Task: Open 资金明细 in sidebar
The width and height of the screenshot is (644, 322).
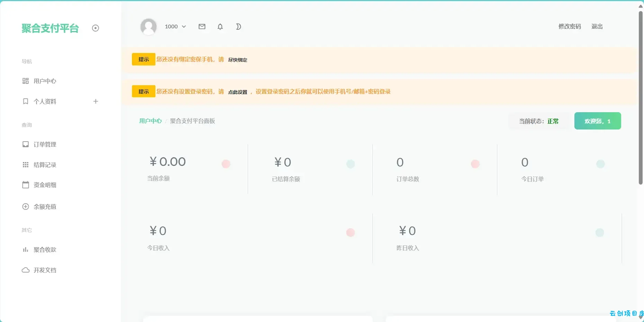Action: [x=45, y=185]
